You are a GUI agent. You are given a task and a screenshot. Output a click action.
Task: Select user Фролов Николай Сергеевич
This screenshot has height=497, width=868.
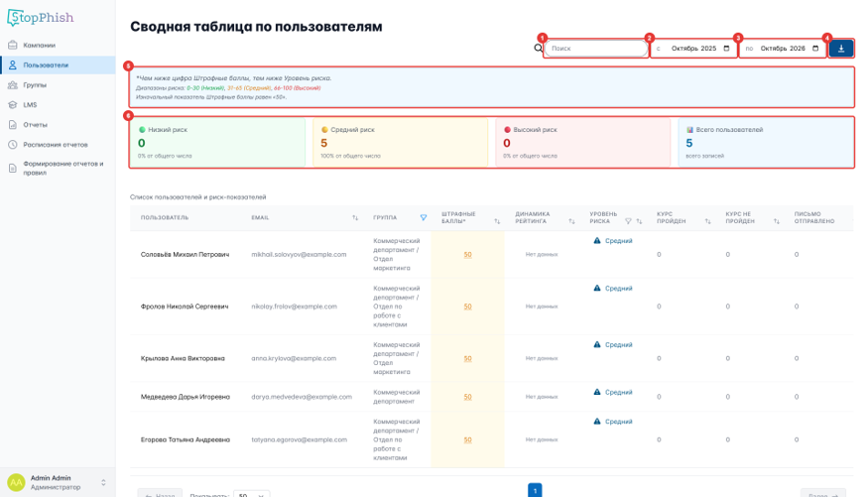[x=185, y=307]
